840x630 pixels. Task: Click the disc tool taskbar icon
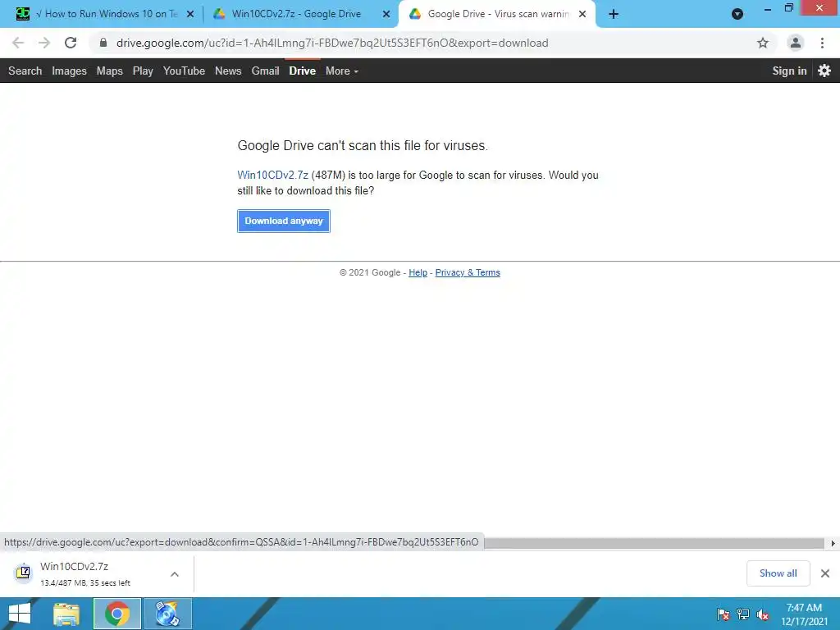[167, 614]
